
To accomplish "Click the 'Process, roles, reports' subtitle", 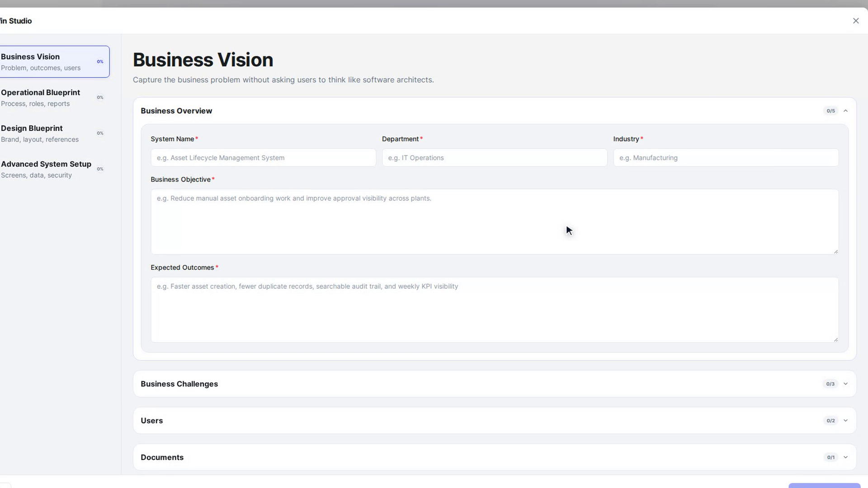I will (35, 103).
